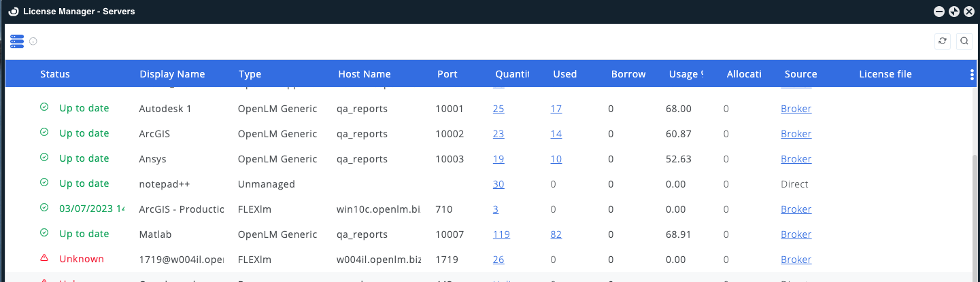Sort by the Status column header
The width and height of the screenshot is (980, 282).
(54, 74)
